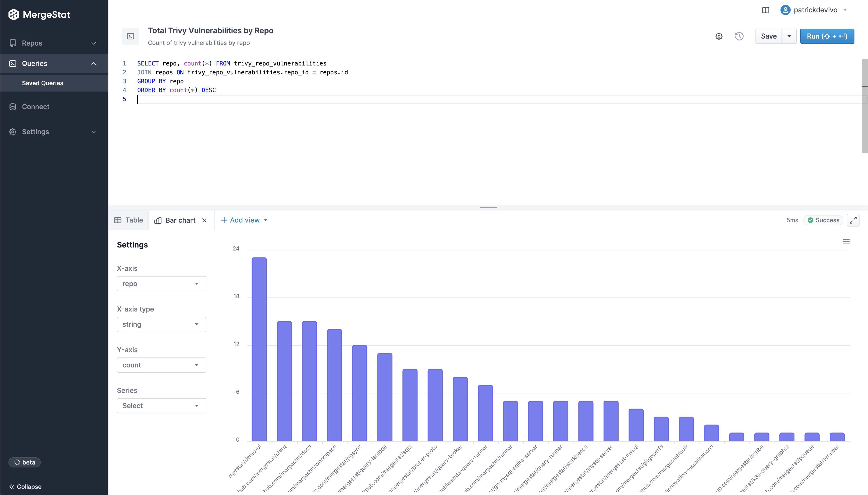
Task: Open the Y-axis count dropdown
Action: (x=161, y=365)
